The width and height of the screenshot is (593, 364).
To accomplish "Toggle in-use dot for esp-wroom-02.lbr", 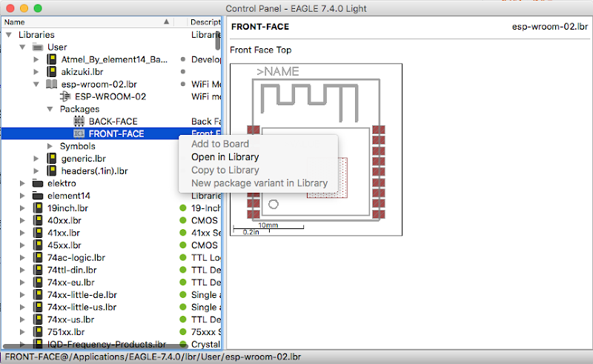I will 183,84.
